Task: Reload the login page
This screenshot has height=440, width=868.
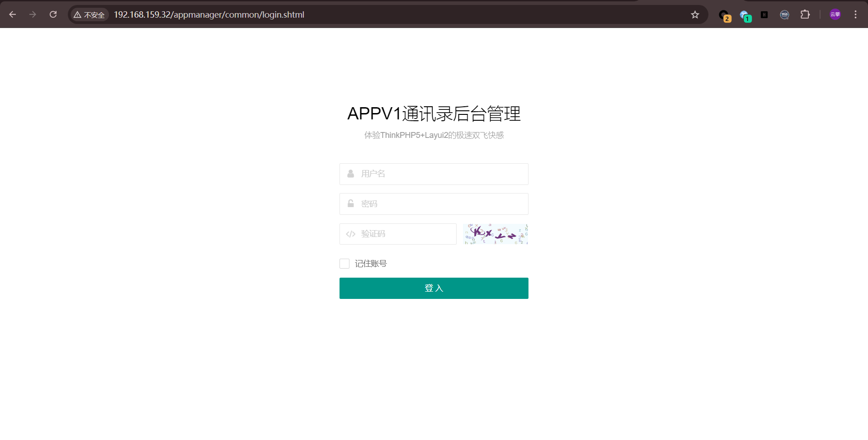Action: pos(53,14)
